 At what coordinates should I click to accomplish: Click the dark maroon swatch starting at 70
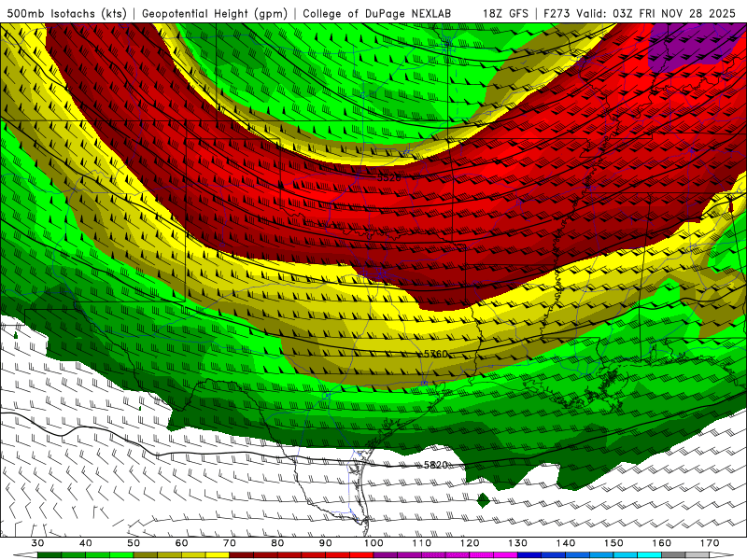pos(242,555)
